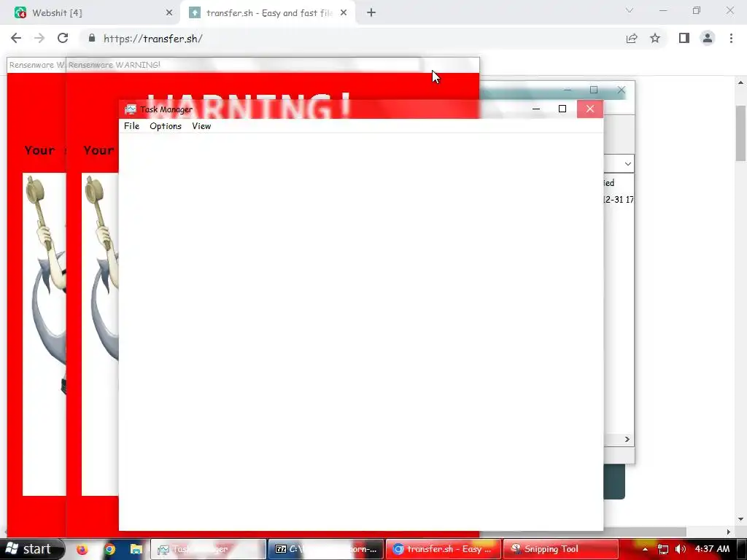Go back in browser history

pyautogui.click(x=16, y=38)
